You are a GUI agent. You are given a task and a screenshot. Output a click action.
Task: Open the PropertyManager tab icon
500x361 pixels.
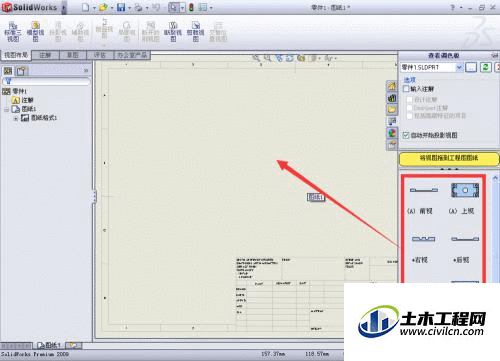22,71
